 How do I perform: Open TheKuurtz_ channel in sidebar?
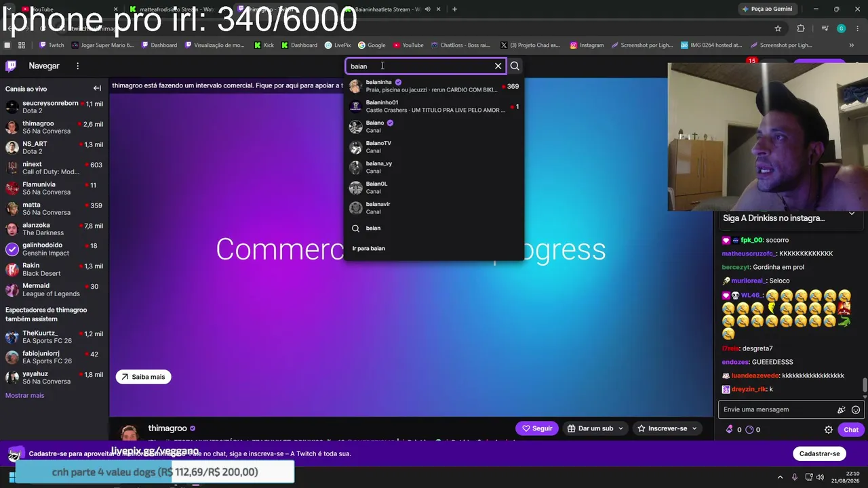[54, 337]
